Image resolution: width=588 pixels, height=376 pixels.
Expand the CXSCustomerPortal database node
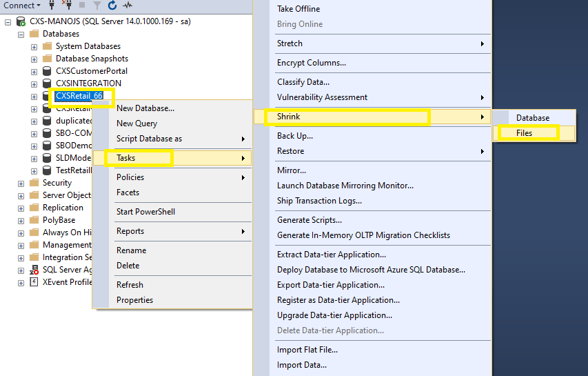coord(34,72)
